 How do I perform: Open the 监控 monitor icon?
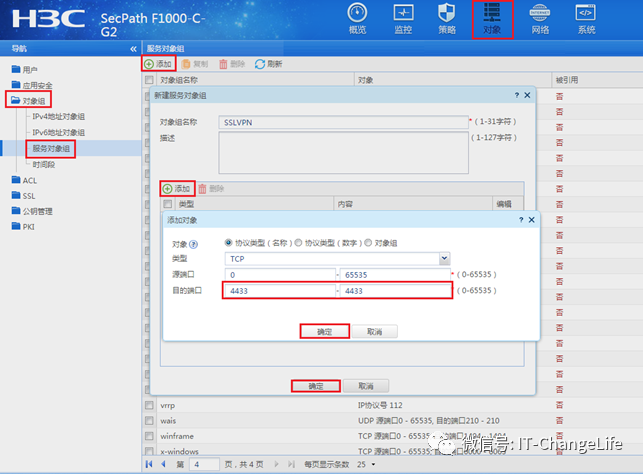[403, 19]
